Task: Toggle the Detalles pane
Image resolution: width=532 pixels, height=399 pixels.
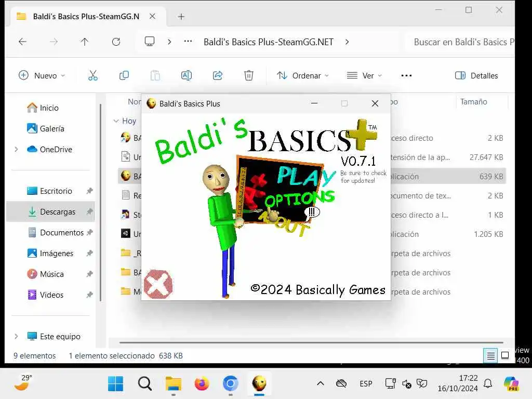Action: point(476,75)
